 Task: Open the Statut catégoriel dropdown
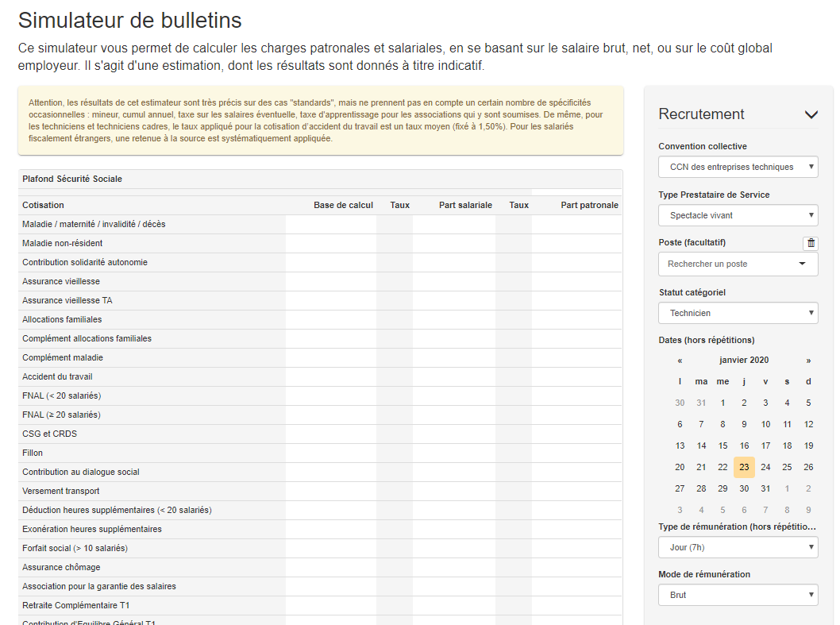click(738, 313)
